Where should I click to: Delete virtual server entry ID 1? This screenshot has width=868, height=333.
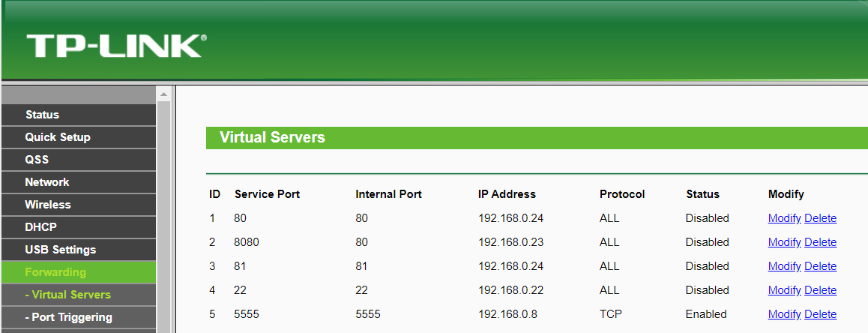[820, 218]
